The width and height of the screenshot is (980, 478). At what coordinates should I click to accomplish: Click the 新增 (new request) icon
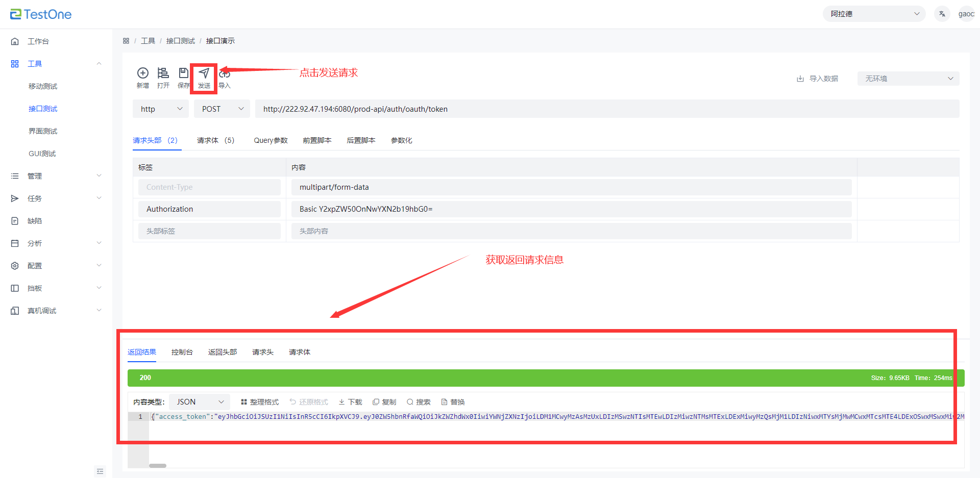pyautogui.click(x=143, y=73)
